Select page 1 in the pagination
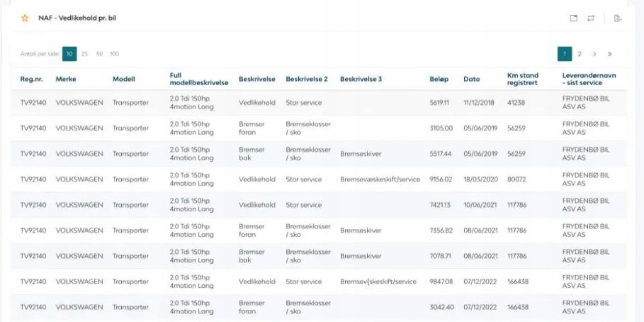This screenshot has width=644, height=322. 565,54
